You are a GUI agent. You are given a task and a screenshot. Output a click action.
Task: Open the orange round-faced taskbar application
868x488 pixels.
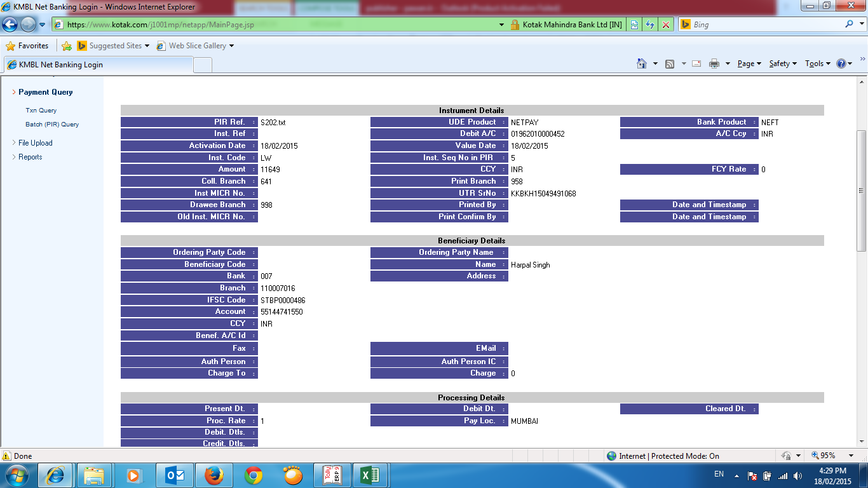tap(293, 475)
